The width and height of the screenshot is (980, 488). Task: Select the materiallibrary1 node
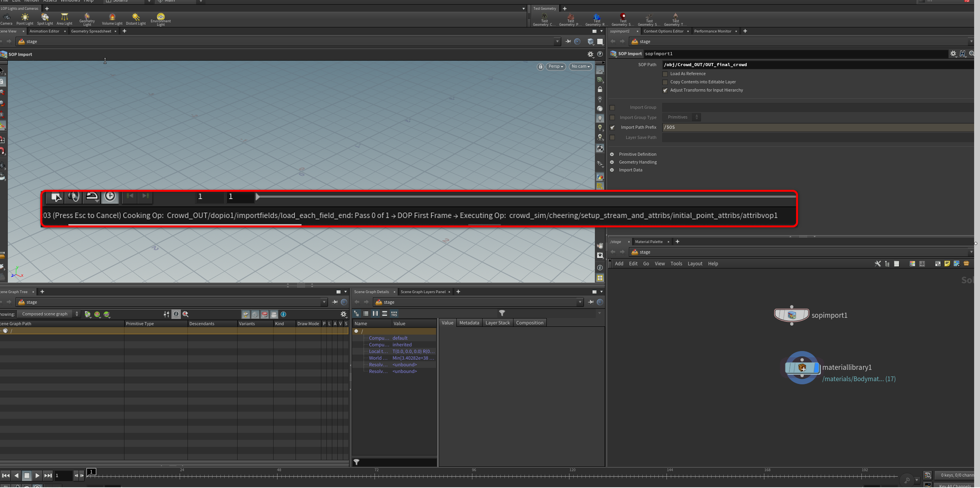coord(802,368)
